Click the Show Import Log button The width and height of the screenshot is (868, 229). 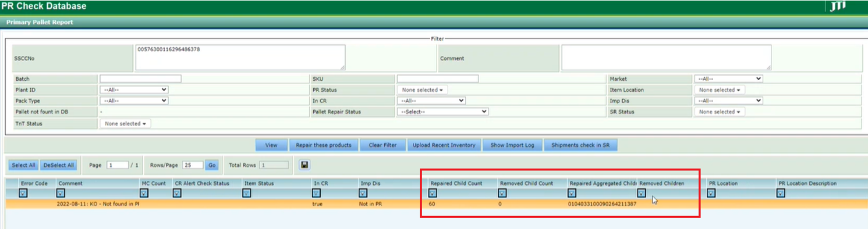coord(512,145)
